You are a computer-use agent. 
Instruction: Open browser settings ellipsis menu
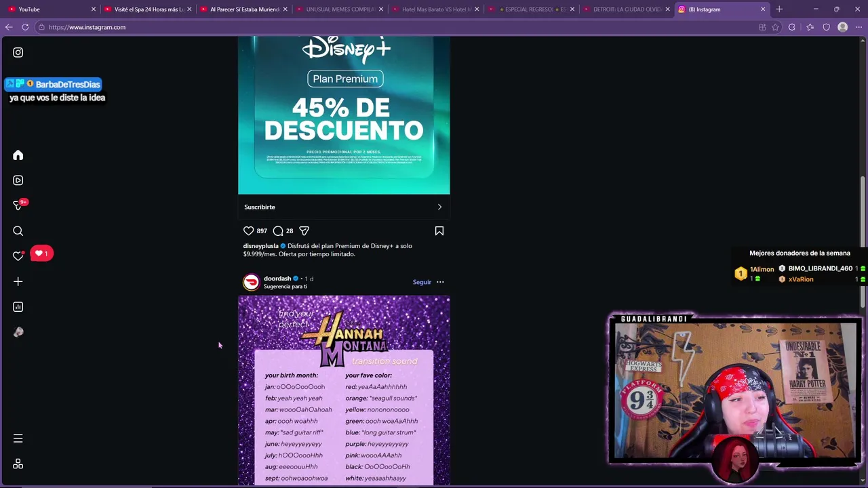click(x=859, y=27)
